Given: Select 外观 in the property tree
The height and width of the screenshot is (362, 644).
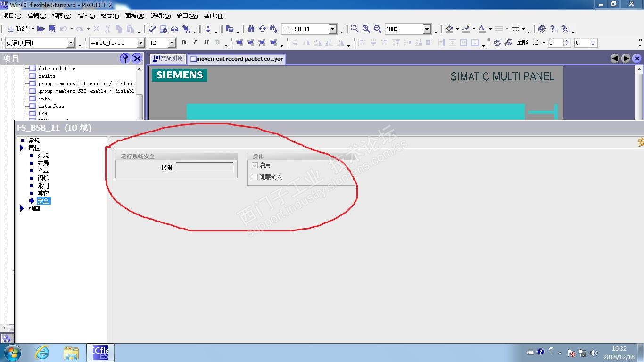Looking at the screenshot, I should pyautogui.click(x=43, y=156).
